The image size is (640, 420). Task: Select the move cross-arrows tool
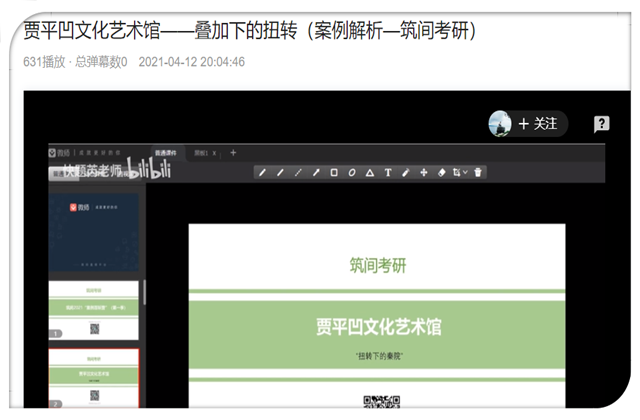pyautogui.click(x=424, y=172)
